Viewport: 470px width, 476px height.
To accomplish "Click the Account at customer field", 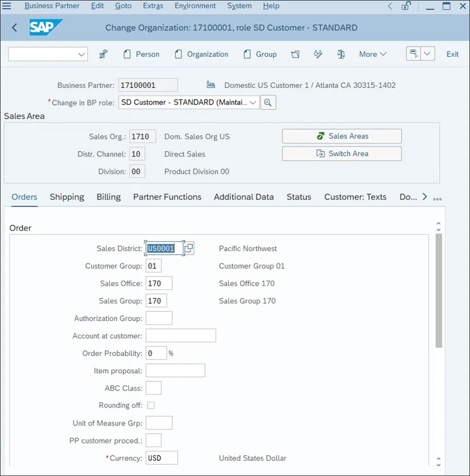I will tap(181, 336).
